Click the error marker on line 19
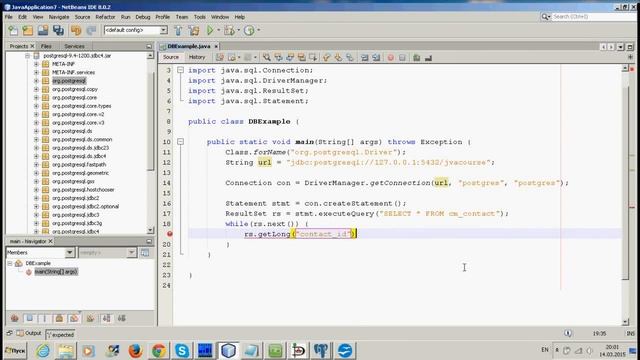Viewport: 640px width, 360px height. (x=169, y=234)
